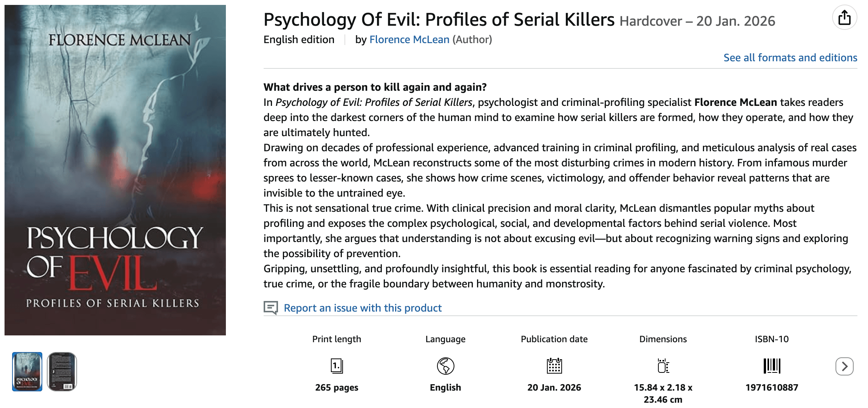Click the ISBN-10 barcode icon

pos(772,366)
